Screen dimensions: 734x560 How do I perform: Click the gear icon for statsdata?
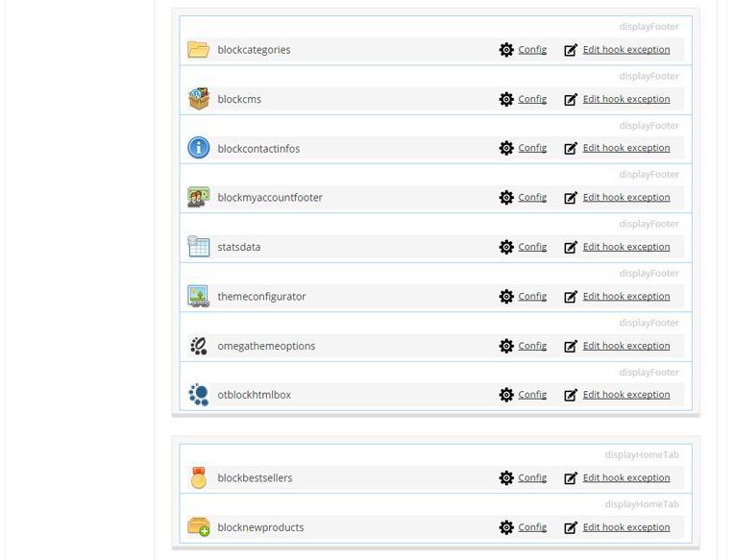[x=506, y=247]
